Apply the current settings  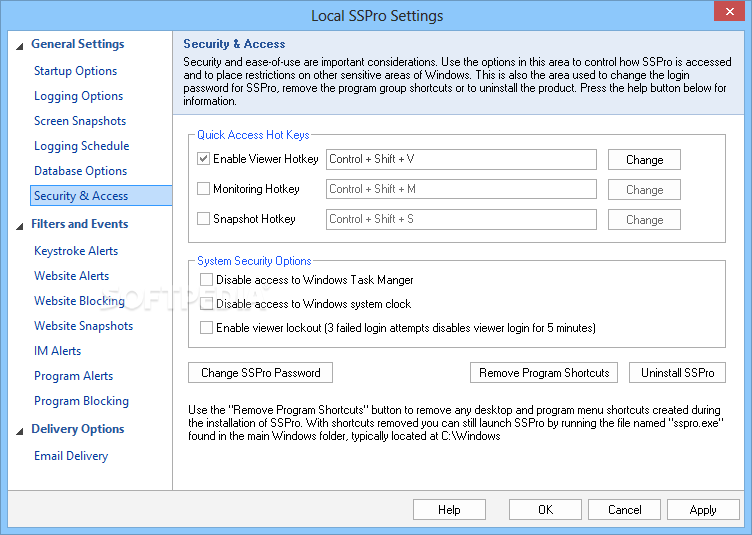703,509
